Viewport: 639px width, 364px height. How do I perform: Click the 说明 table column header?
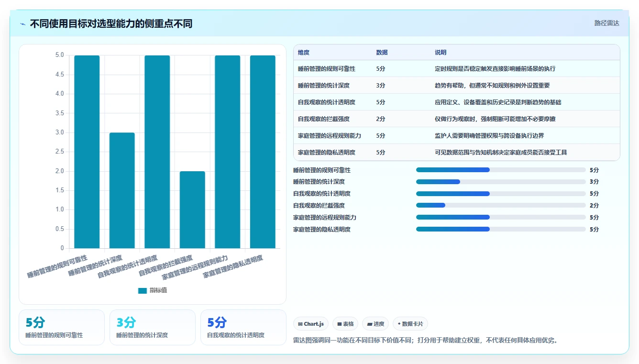coord(441,53)
